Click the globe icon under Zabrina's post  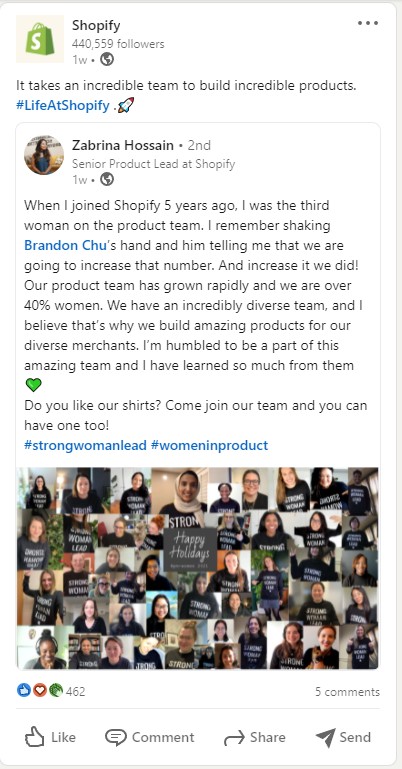(107, 179)
